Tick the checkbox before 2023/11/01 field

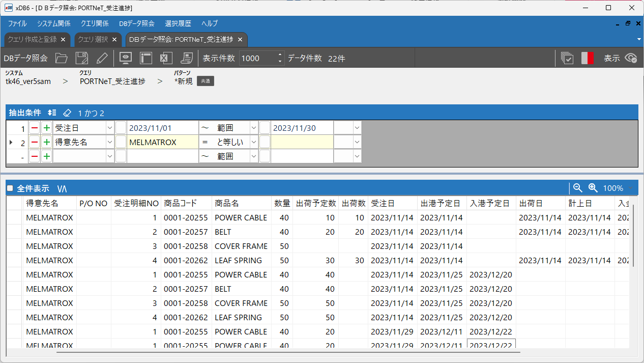[121, 128]
